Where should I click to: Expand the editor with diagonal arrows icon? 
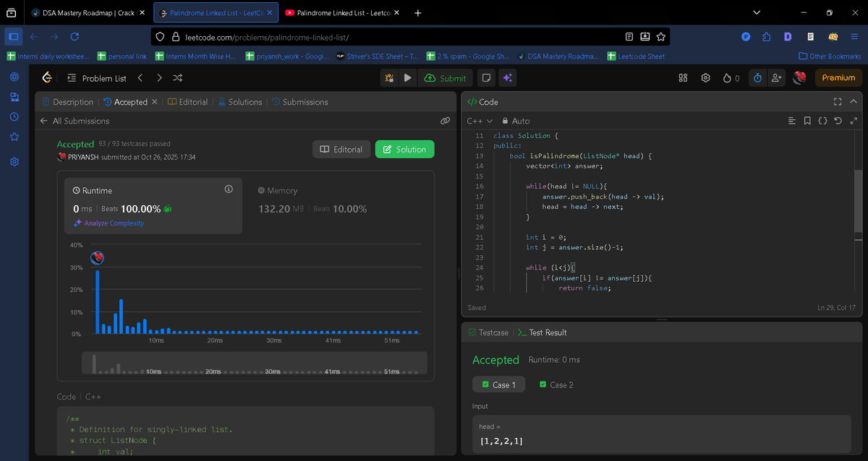coord(854,121)
